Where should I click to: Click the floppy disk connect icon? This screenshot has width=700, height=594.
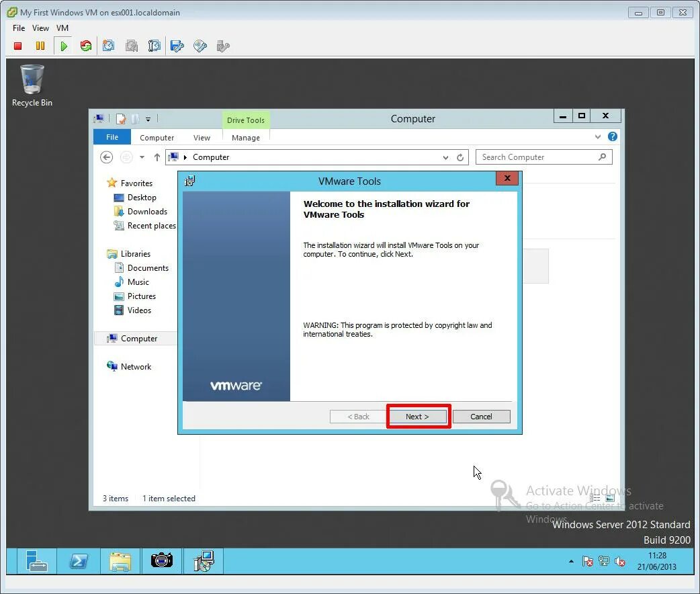tap(177, 46)
